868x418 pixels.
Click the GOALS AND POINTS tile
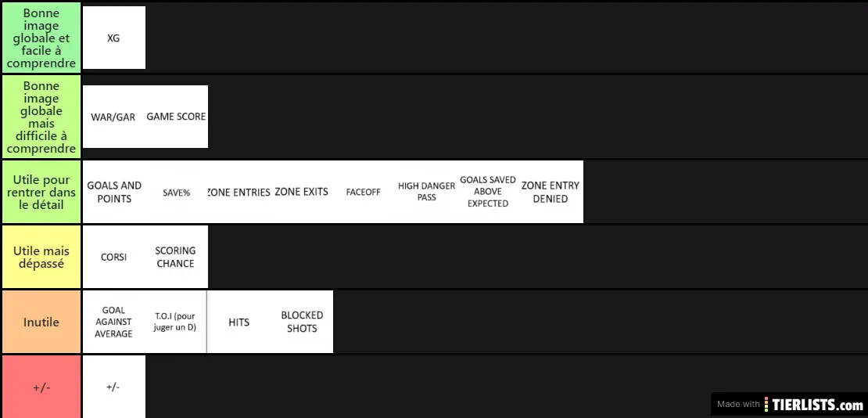(x=114, y=192)
